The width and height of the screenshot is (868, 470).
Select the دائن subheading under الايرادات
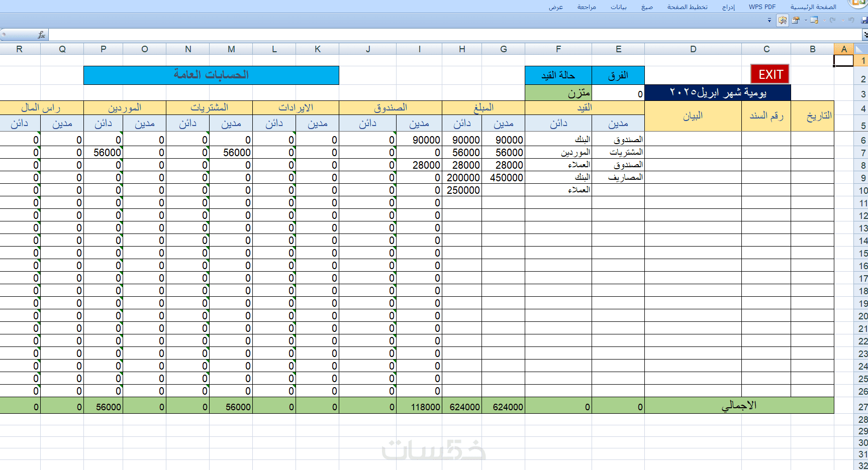tap(274, 124)
